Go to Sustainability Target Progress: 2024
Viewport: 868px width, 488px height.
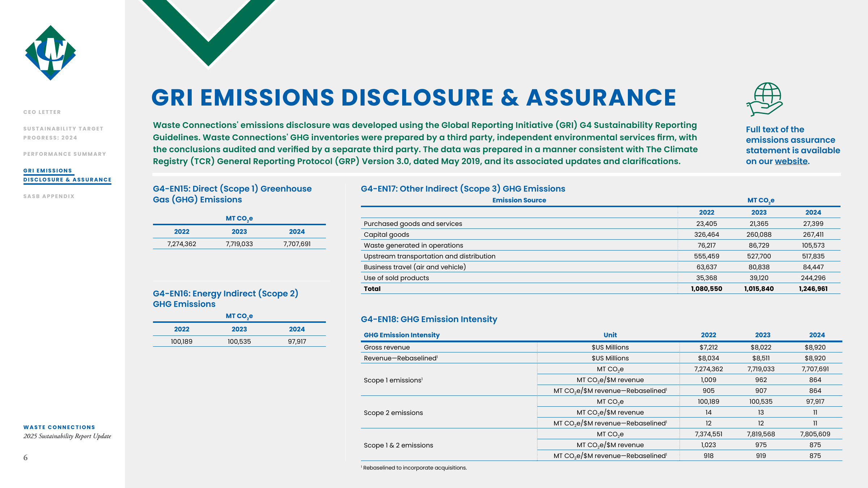(x=63, y=133)
